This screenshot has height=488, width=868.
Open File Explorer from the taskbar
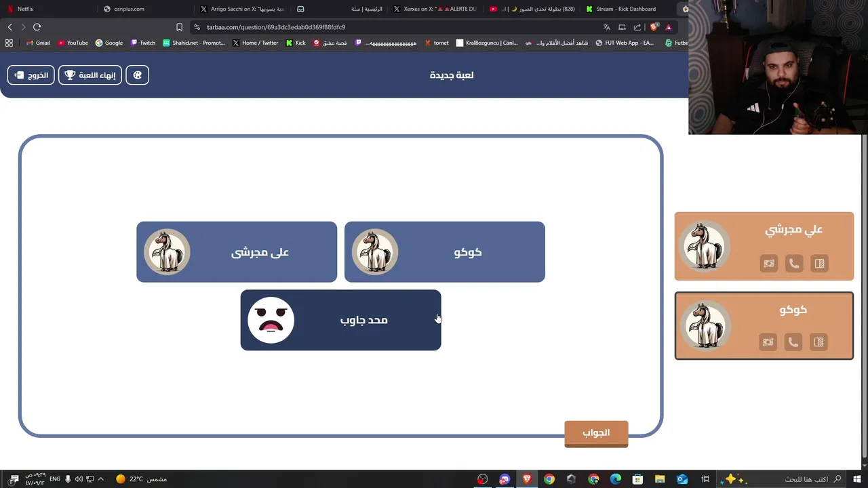(660, 479)
